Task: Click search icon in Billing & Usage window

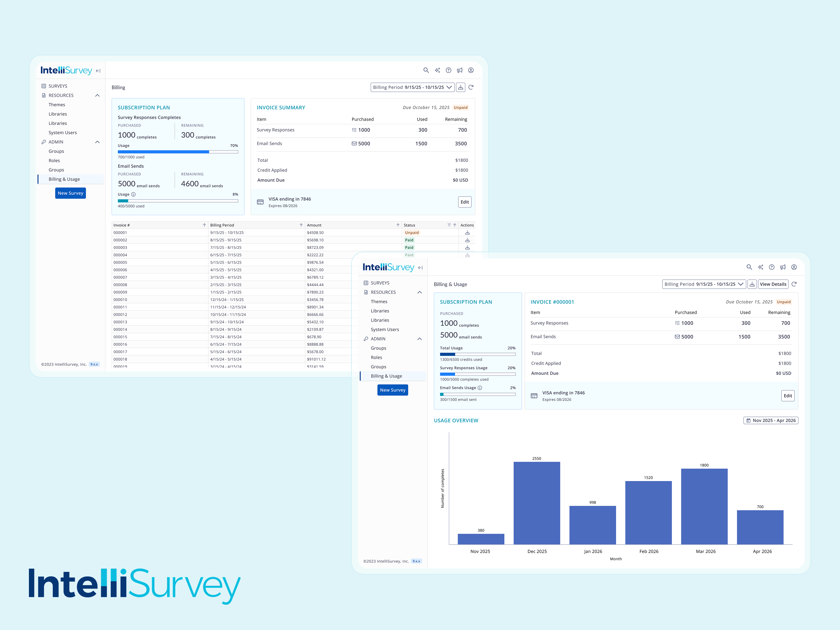Action: point(749,267)
